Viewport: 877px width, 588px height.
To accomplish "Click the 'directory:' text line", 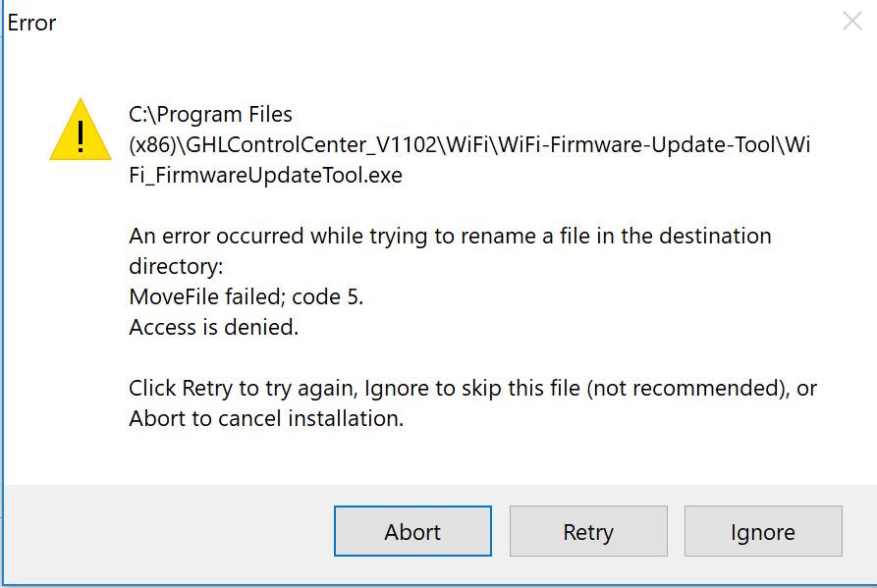I will 176,266.
